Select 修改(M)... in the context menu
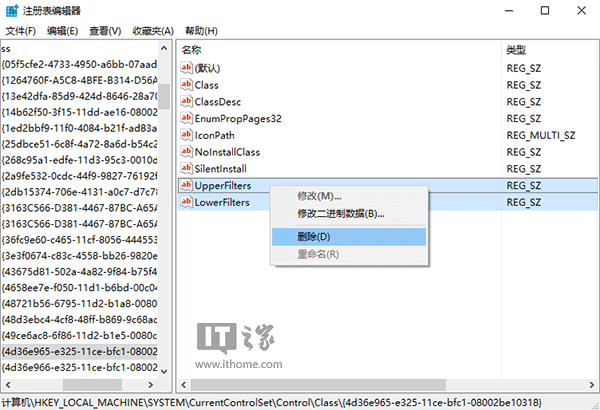 319,196
